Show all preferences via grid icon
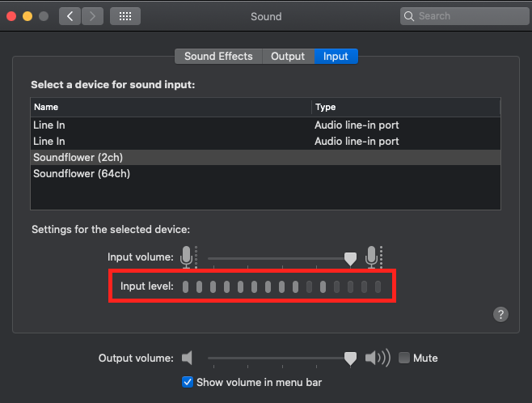Viewport: 532px width, 403px height. pos(125,16)
